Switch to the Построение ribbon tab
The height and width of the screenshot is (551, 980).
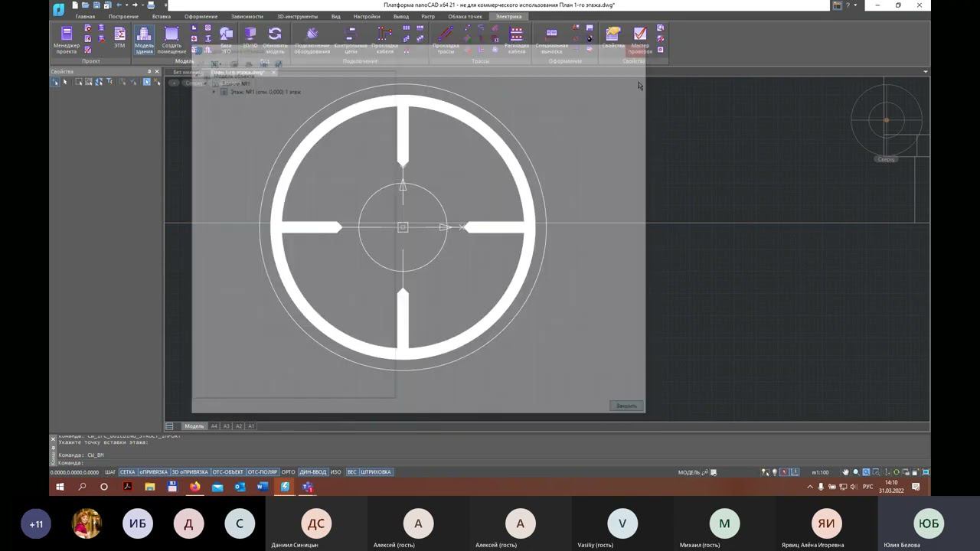coord(123,16)
